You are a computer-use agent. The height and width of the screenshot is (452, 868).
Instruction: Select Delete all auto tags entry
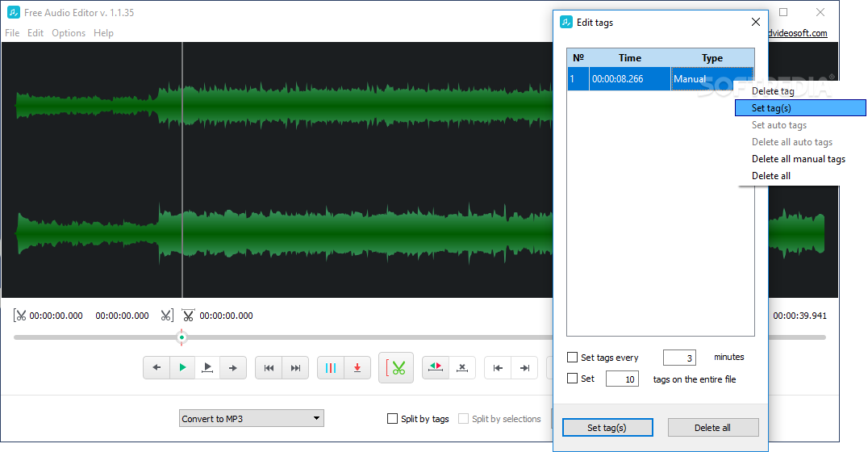[801, 142]
